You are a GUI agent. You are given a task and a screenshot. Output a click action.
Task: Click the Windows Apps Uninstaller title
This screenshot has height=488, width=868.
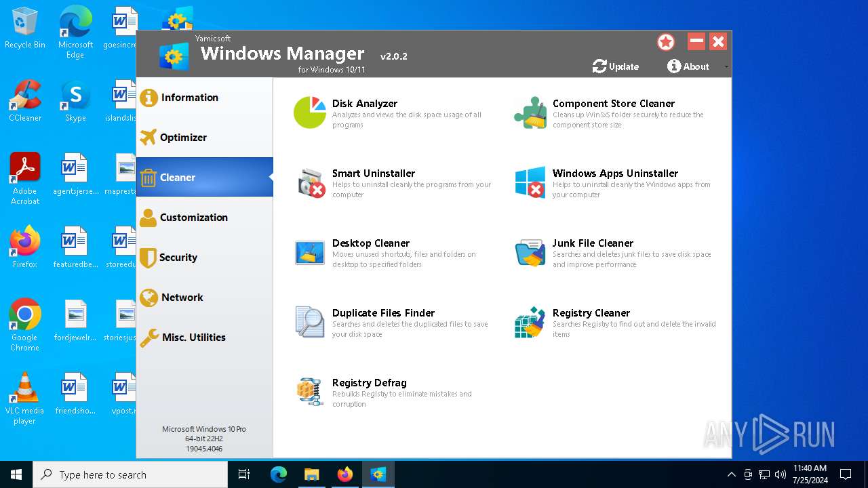click(x=615, y=174)
